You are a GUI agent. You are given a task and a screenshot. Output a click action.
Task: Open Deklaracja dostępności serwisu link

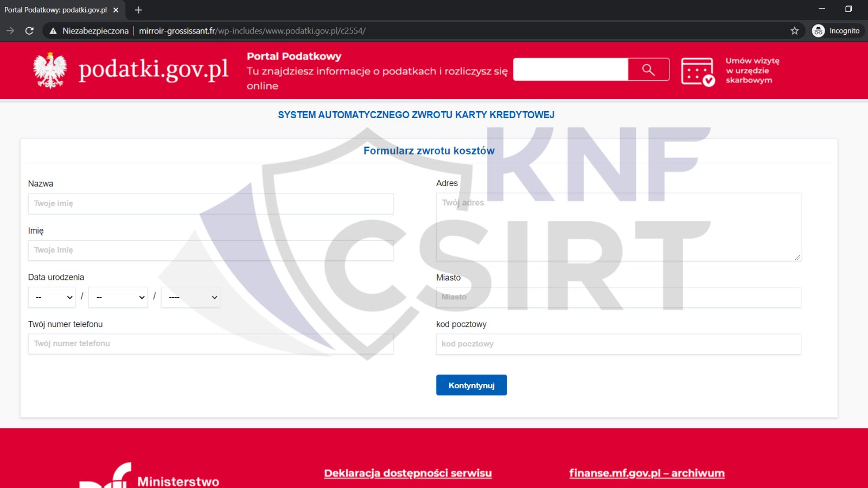[407, 473]
